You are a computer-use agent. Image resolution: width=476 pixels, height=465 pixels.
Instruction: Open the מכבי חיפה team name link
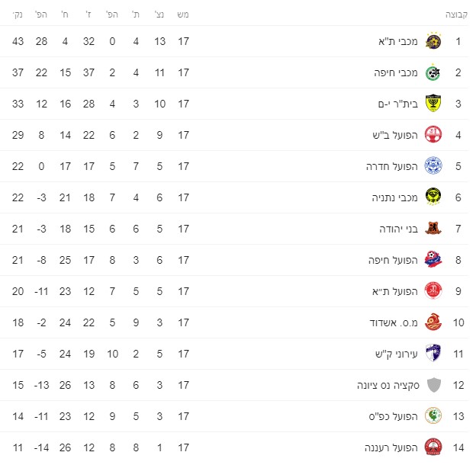(396, 72)
